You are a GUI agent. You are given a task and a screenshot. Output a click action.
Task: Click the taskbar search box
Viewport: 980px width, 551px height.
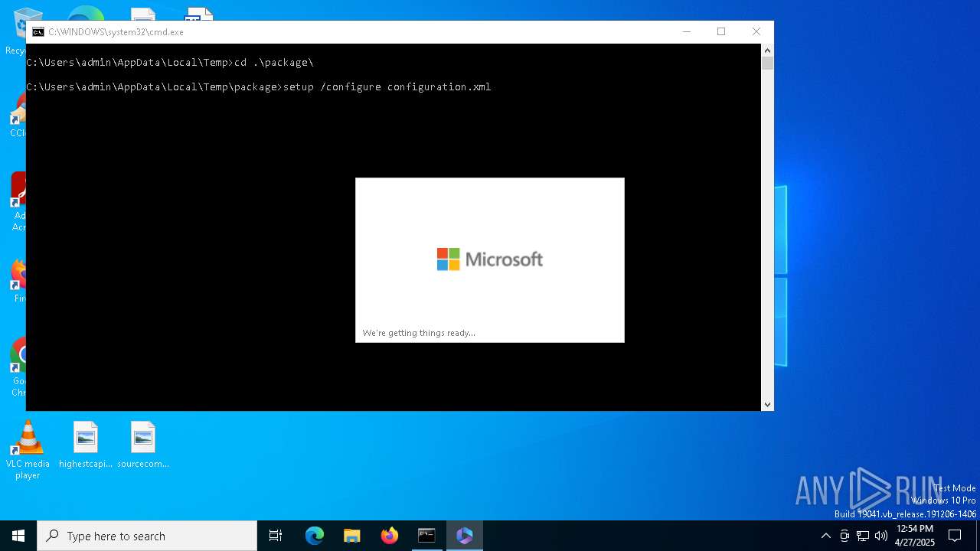click(x=147, y=536)
